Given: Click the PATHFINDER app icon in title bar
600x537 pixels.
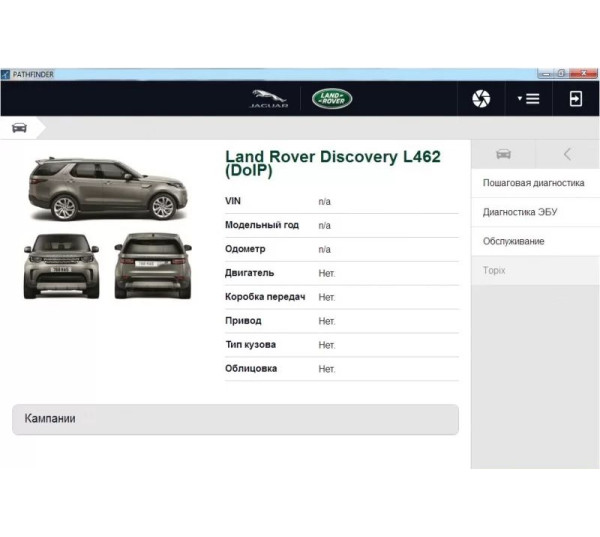Looking at the screenshot, I should (6, 74).
